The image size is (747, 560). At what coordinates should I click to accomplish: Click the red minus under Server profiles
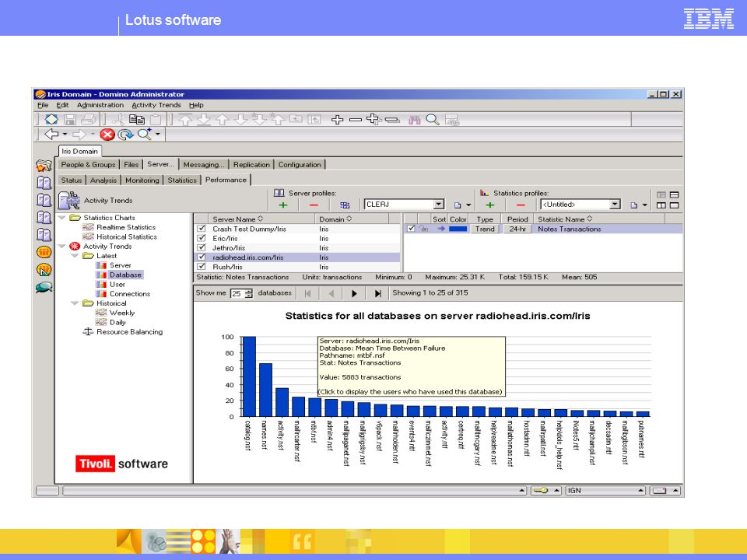click(x=314, y=205)
